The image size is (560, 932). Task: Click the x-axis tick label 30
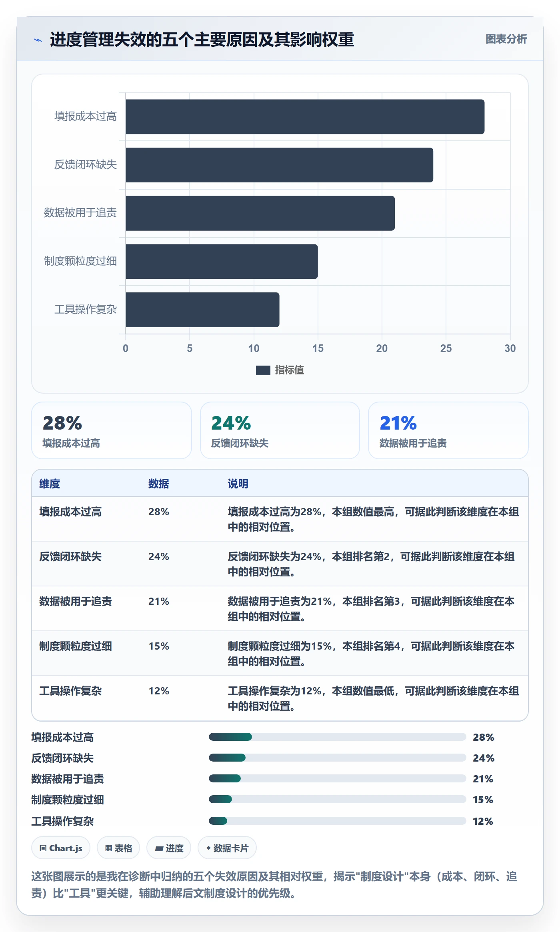coord(510,348)
